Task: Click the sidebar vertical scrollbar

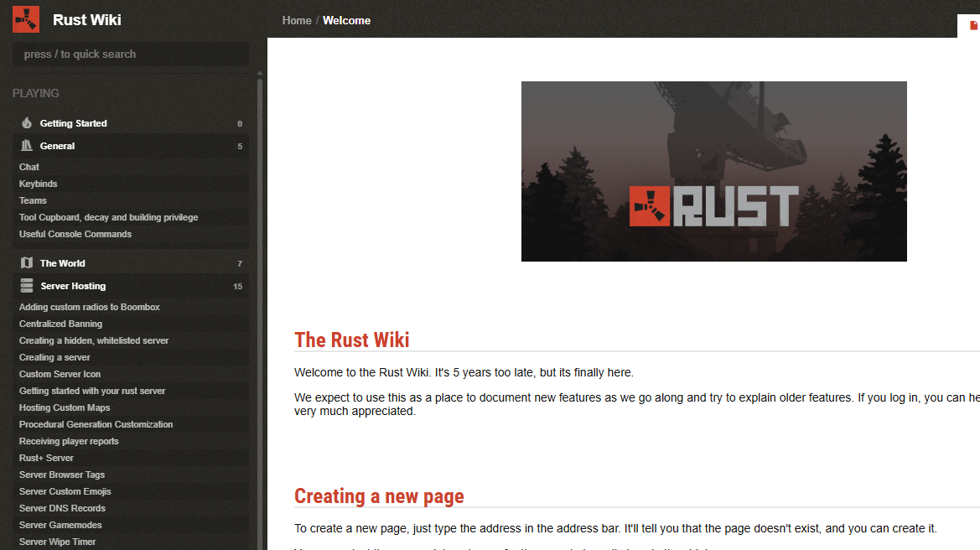Action: click(260, 313)
